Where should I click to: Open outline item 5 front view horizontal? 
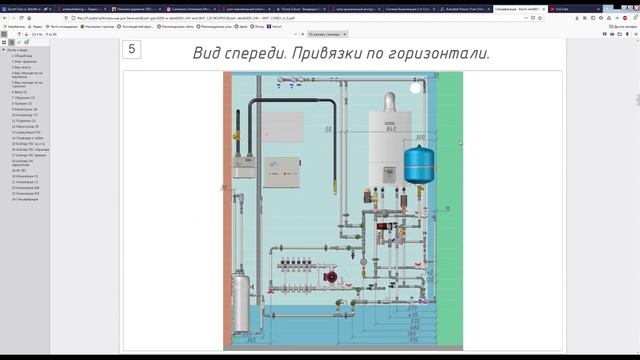click(x=27, y=84)
